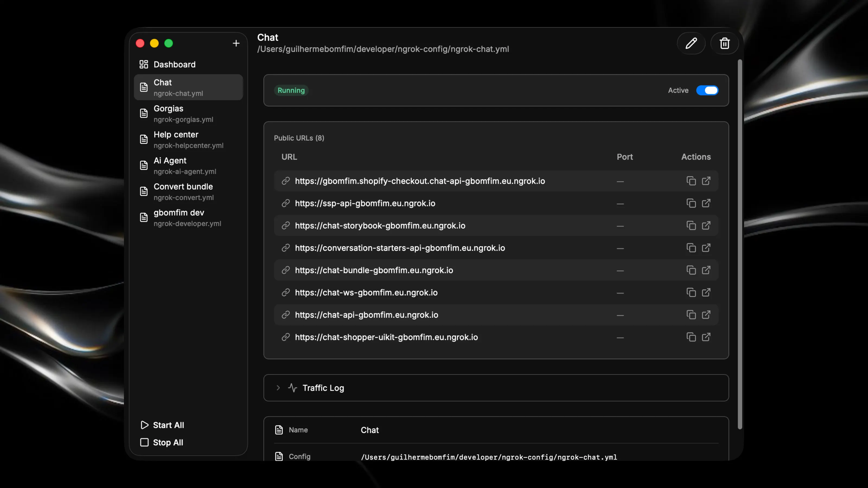Copy the chat-shopper-uikit URL
The image size is (868, 488).
point(691,337)
